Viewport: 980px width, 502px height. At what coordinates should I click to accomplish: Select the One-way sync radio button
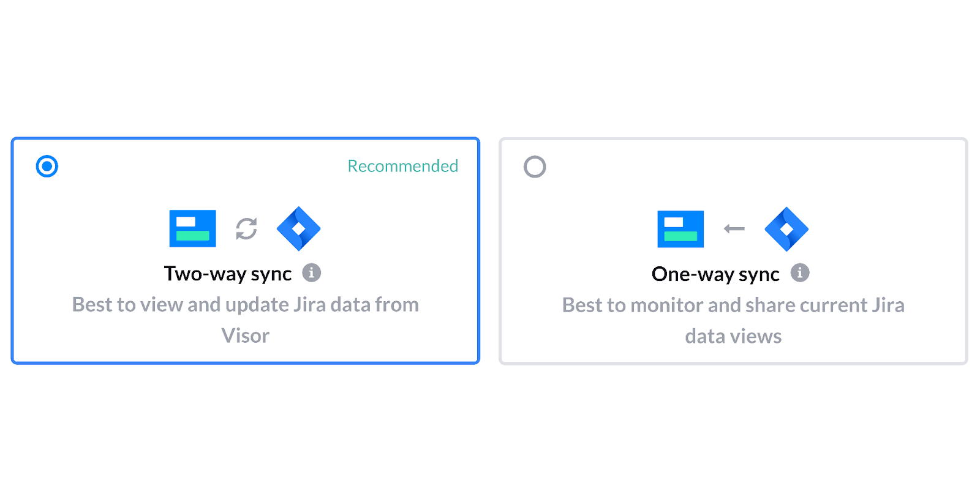(x=535, y=167)
